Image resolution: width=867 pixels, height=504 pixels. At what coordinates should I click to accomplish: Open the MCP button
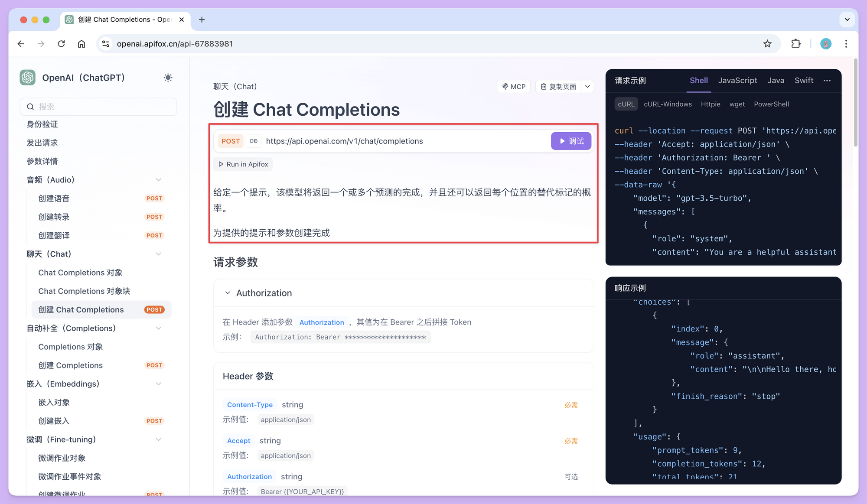[514, 87]
